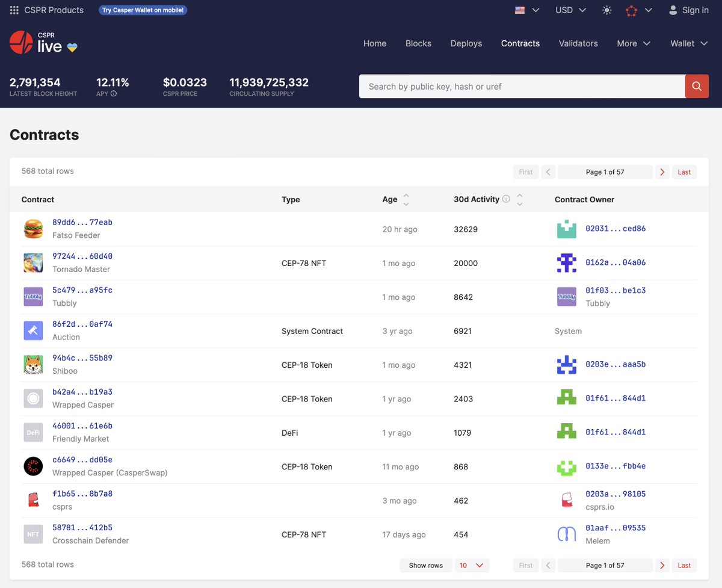Open the Deploys menu item
Screen dimensions: 722x588
466,43
